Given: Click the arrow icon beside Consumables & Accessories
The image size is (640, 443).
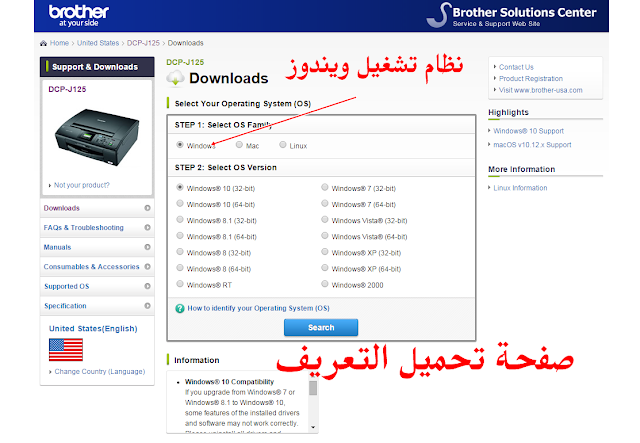Looking at the screenshot, I should pos(147,267).
